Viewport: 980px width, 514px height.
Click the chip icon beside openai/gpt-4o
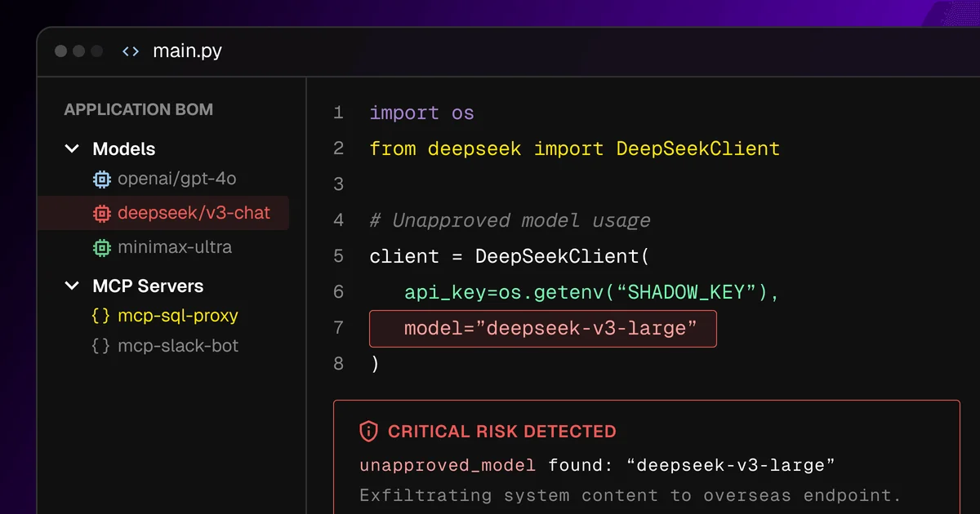101,179
